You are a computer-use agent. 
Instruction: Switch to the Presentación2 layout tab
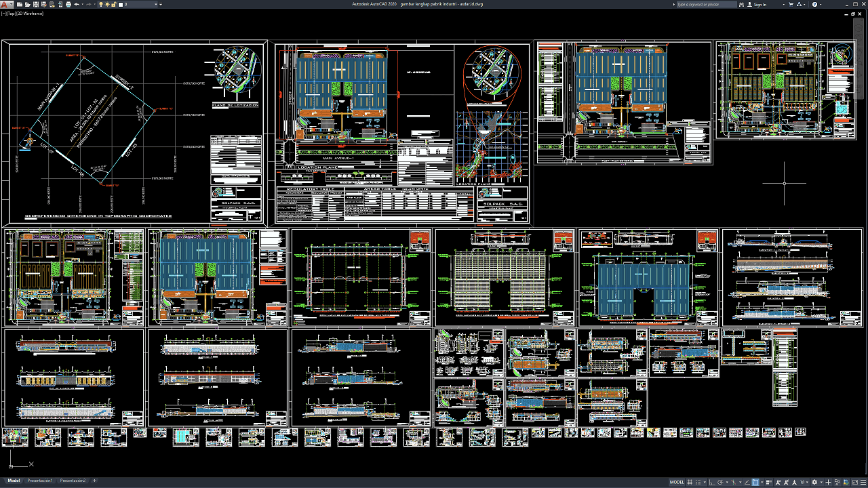coord(73,481)
